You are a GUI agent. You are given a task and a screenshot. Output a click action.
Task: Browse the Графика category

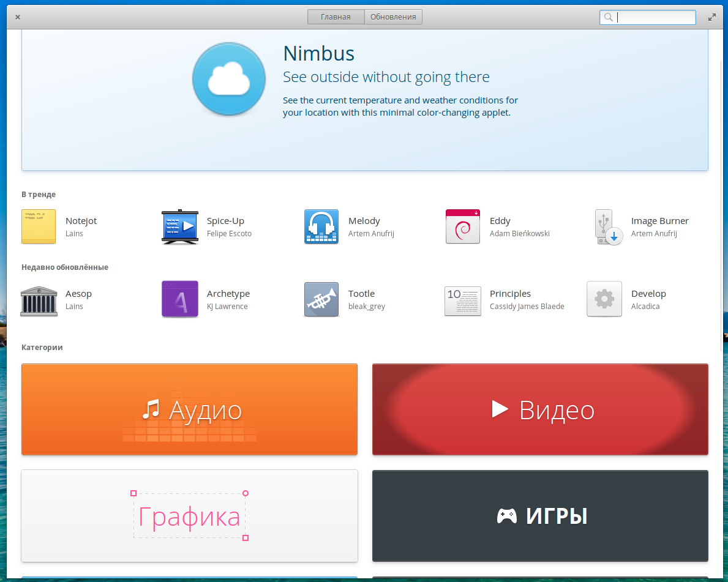coord(189,516)
